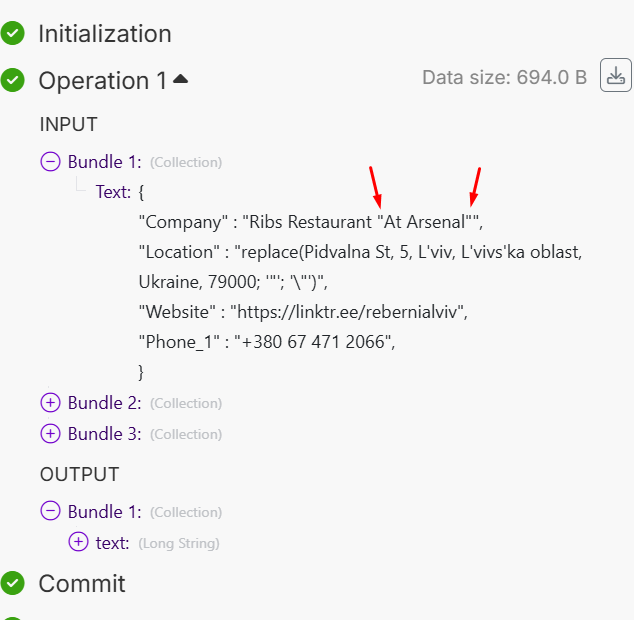Select the Text key under input Bundle 1
The image size is (634, 620).
tap(113, 191)
